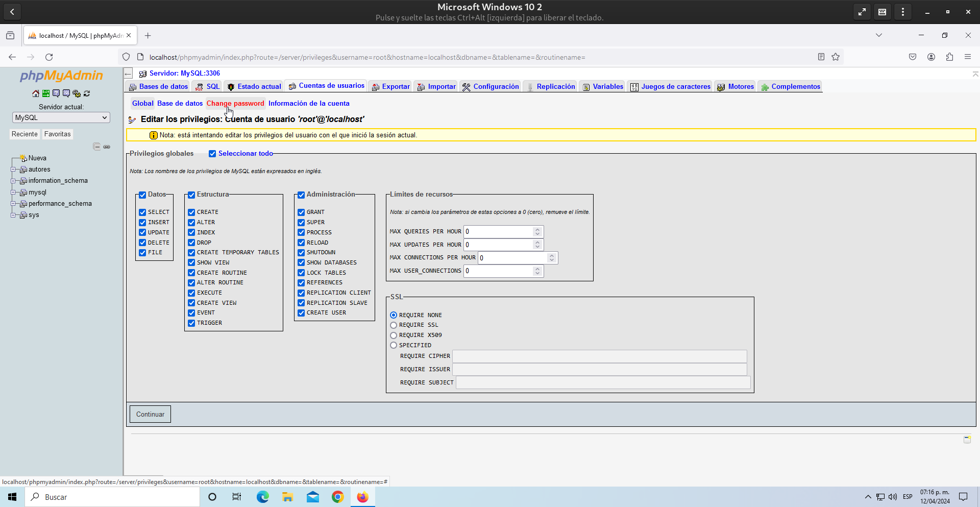Viewport: 980px width, 507px height.
Task: Open the browser tab list dropdown
Action: coord(878,35)
